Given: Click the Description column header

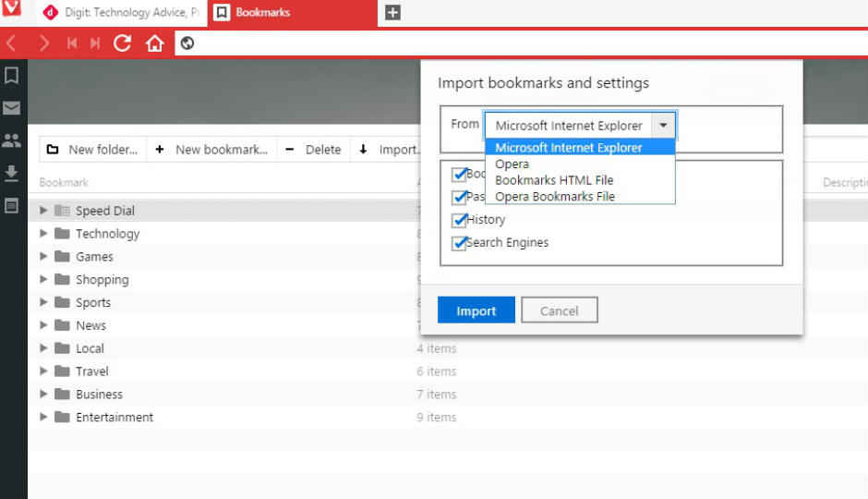Looking at the screenshot, I should click(845, 182).
